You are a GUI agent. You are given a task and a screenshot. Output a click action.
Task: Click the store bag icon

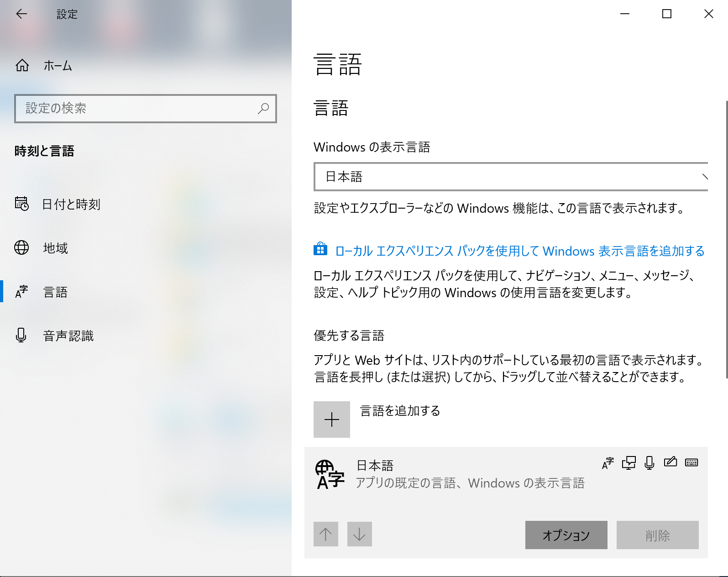pos(320,249)
